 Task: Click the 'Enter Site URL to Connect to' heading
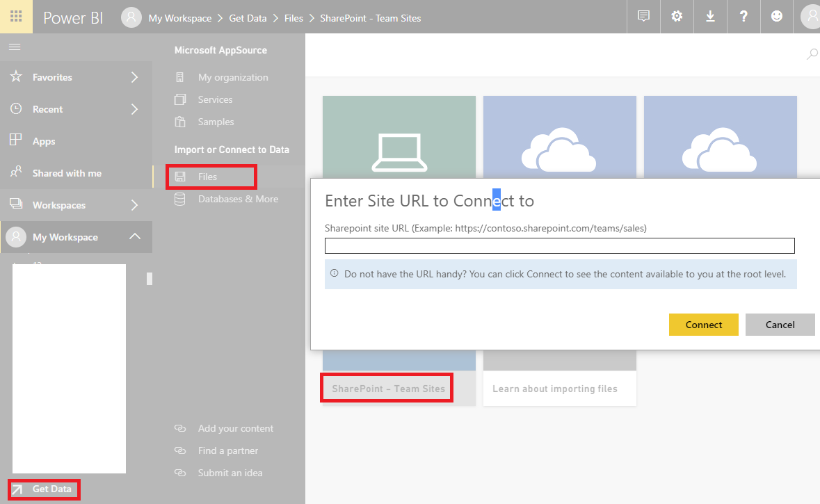tap(429, 201)
